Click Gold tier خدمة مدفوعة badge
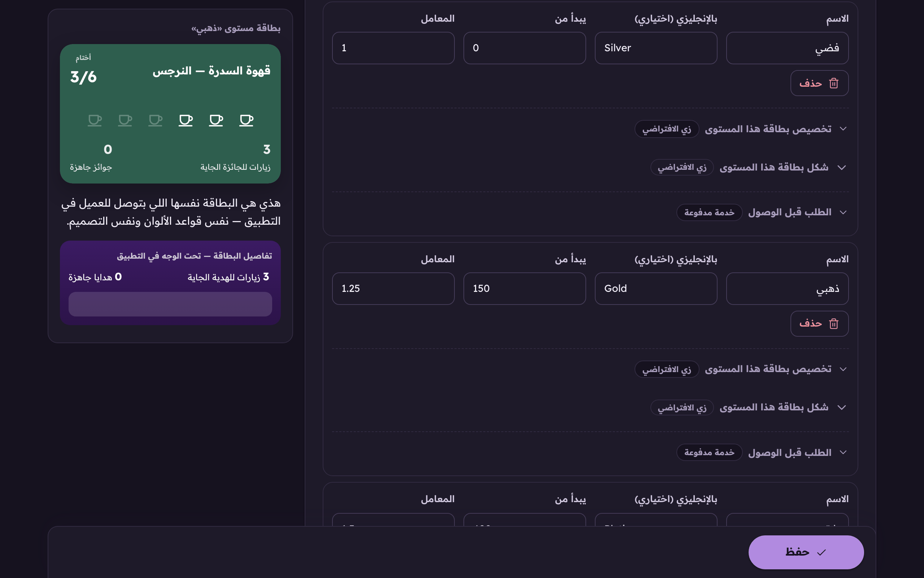The image size is (924, 578). click(709, 452)
